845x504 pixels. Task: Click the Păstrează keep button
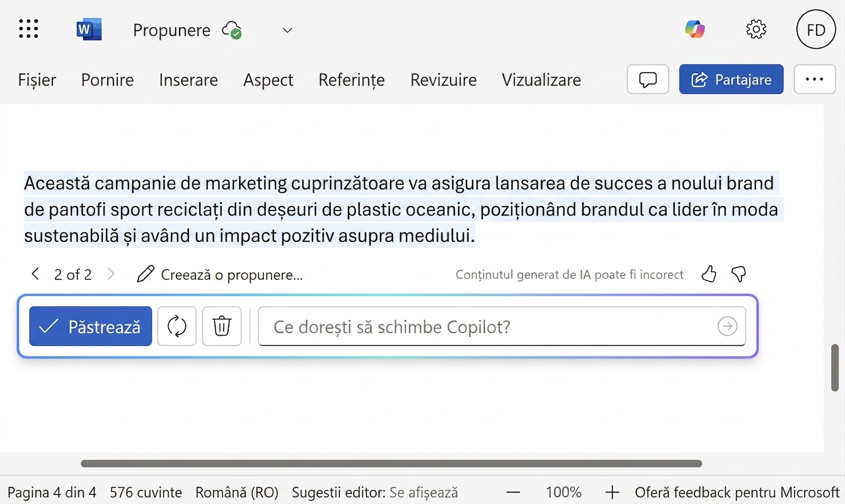[x=91, y=326]
